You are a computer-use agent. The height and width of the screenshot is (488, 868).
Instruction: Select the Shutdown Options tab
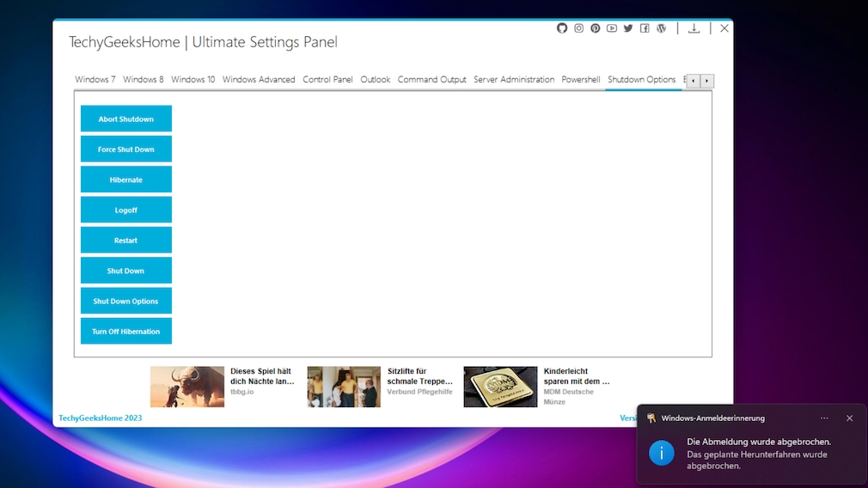[642, 80]
